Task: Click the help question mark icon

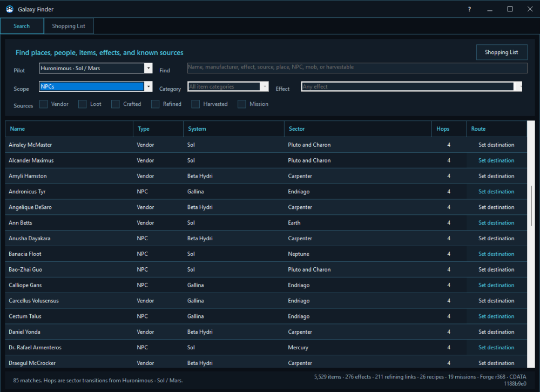Action: pos(469,9)
